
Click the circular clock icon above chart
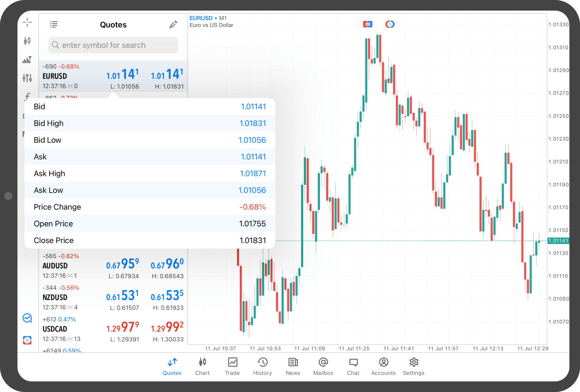[390, 24]
